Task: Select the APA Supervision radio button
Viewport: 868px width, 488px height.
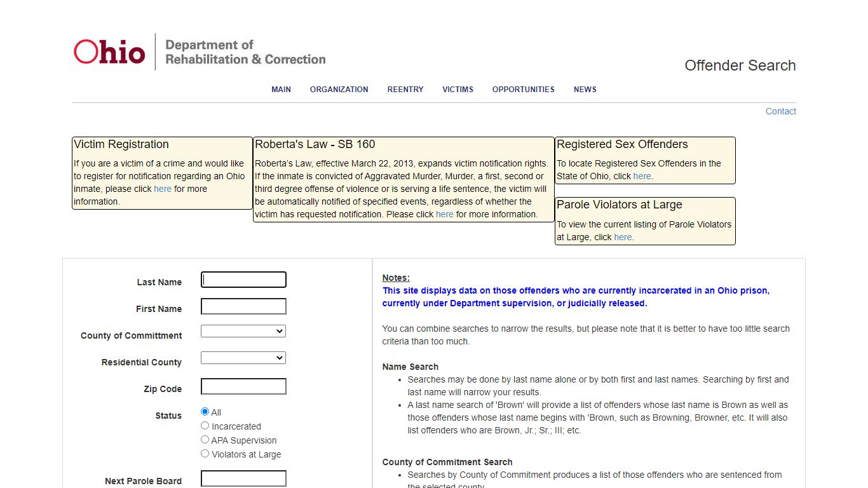Action: click(205, 440)
